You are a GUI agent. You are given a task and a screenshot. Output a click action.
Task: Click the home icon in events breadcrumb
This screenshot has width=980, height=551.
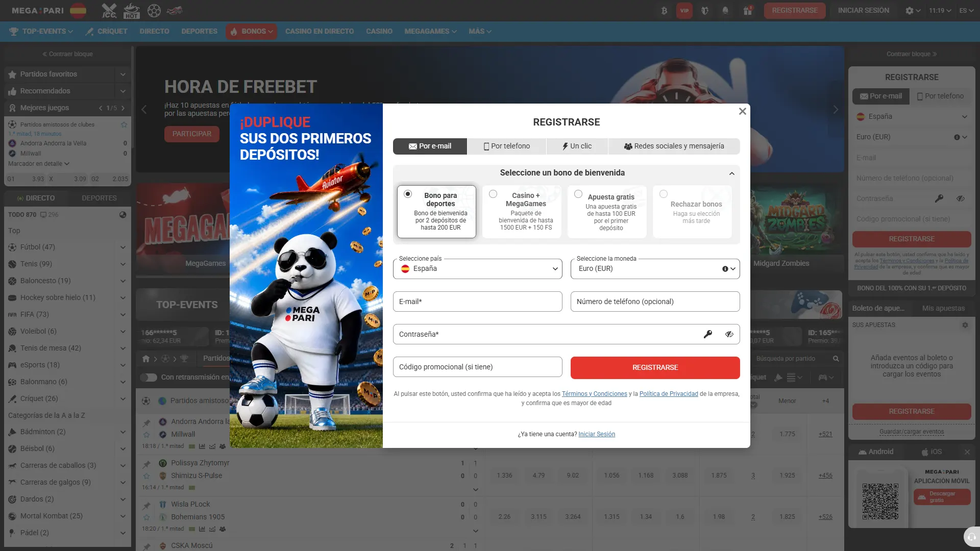click(146, 359)
